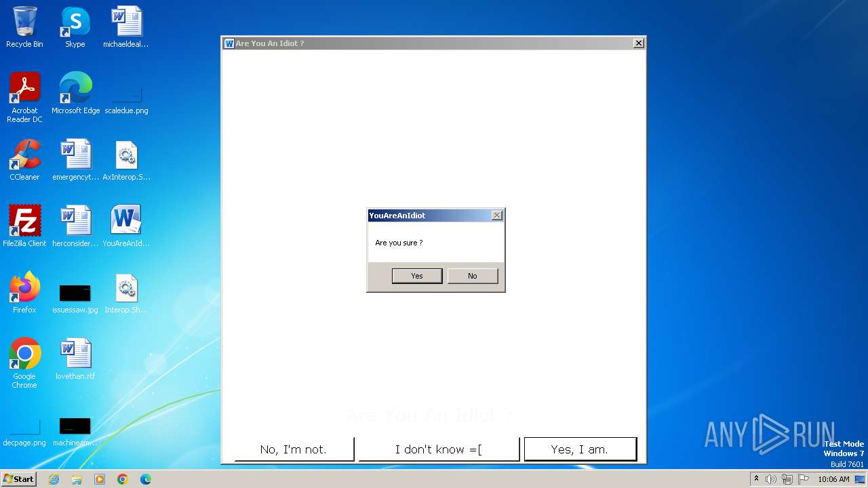Close the YouAreAnIdiot dialog
The width and height of the screenshot is (868, 488).
497,216
